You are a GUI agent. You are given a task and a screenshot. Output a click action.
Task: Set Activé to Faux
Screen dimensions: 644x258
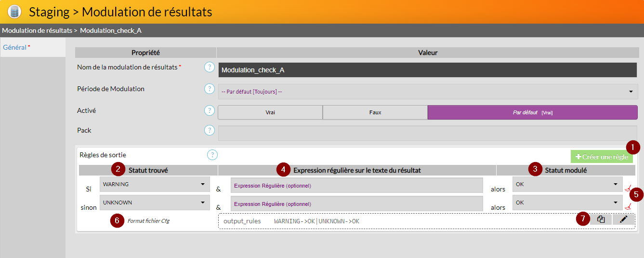click(x=375, y=112)
